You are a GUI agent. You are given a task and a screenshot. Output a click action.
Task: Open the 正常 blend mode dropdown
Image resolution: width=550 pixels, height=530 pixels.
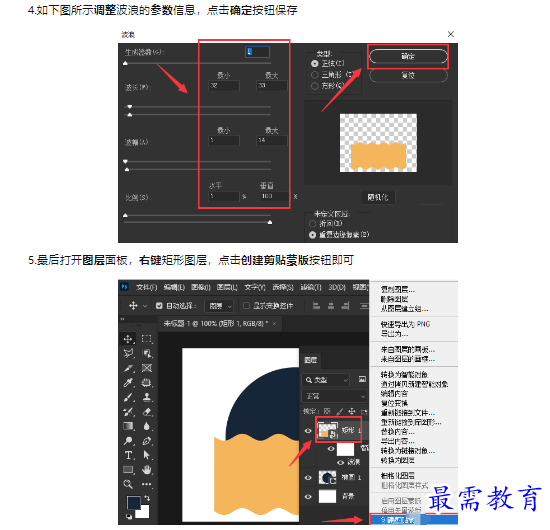[x=334, y=396]
